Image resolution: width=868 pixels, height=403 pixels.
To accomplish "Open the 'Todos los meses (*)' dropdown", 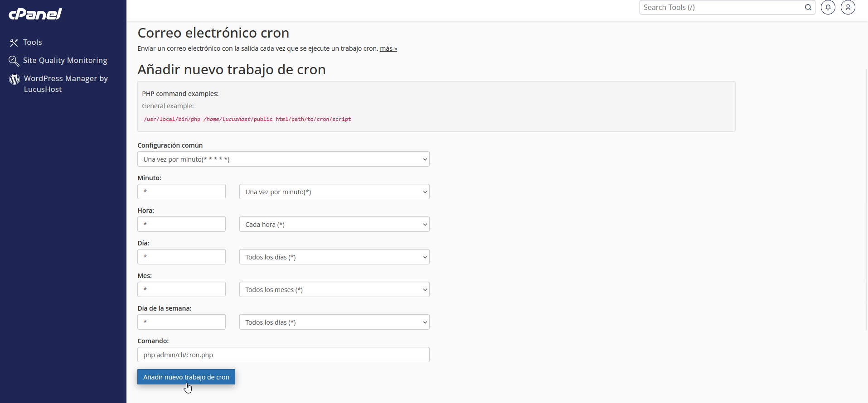I will point(335,289).
